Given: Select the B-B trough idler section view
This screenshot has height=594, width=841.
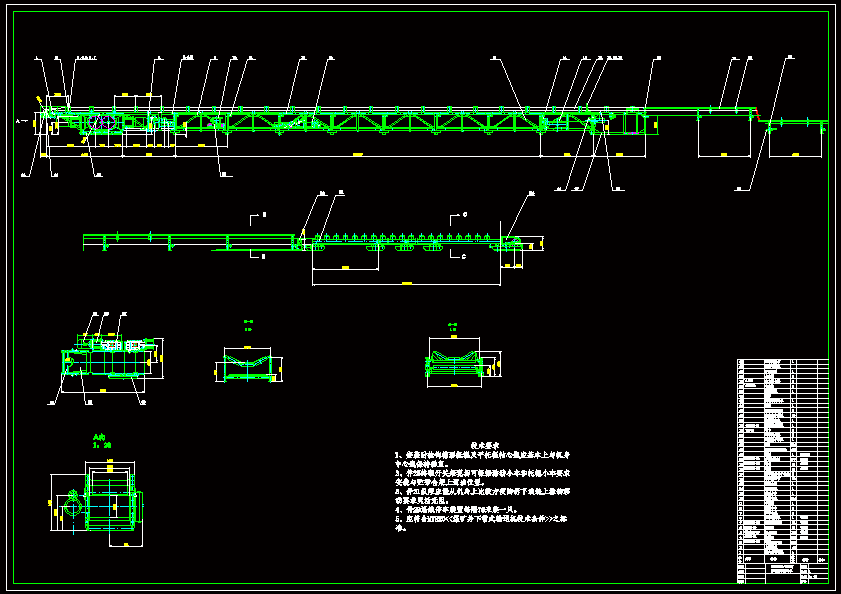Looking at the screenshot, I should [x=248, y=364].
